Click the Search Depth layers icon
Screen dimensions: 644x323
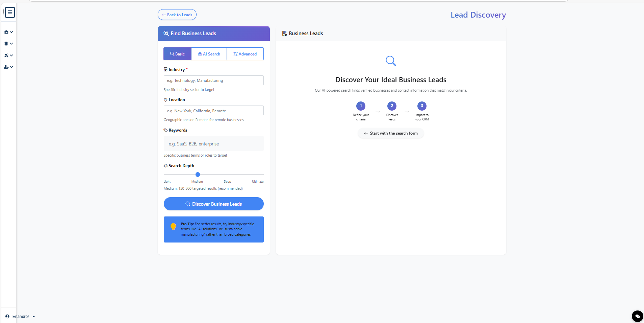click(165, 166)
